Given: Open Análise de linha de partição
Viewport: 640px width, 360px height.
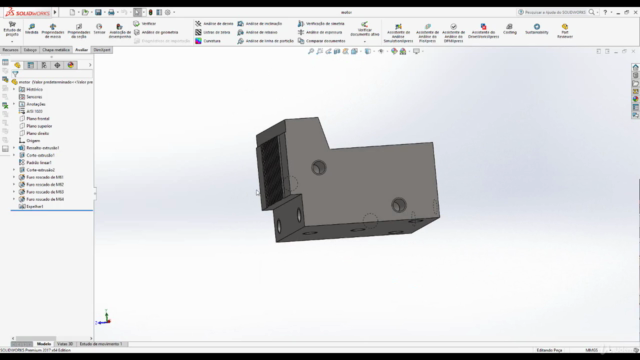Looking at the screenshot, I should [265, 41].
